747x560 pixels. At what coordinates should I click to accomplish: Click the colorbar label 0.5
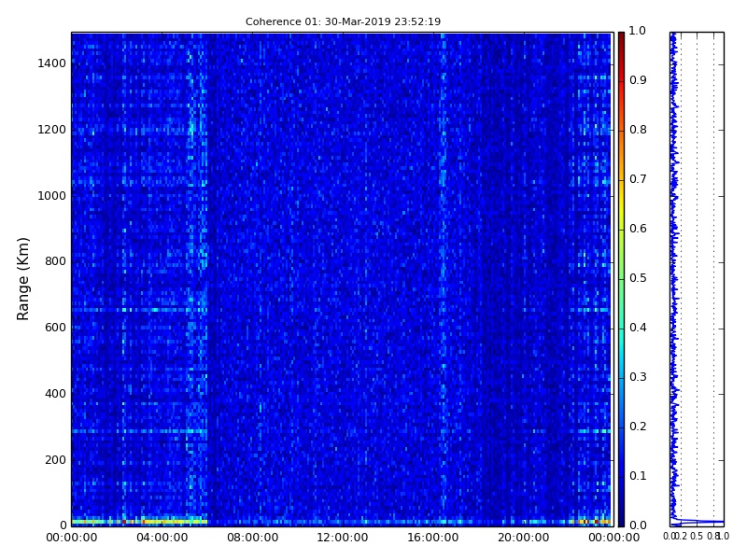638,278
